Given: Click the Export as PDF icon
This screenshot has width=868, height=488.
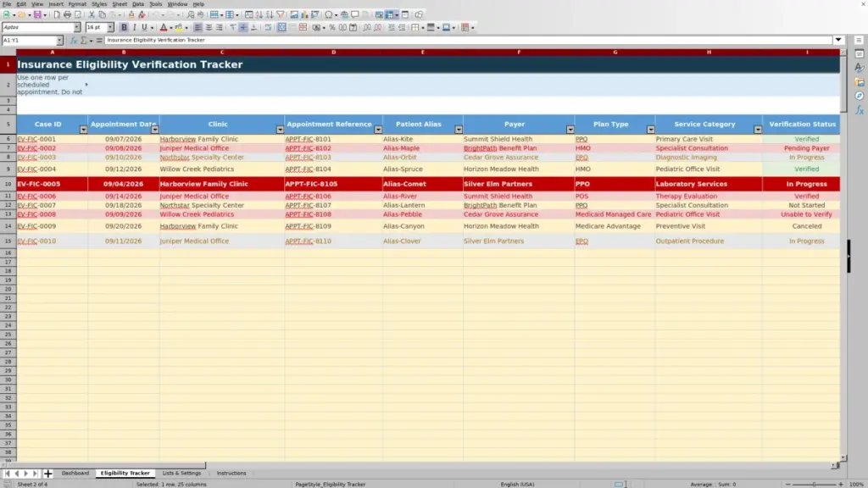Looking at the screenshot, I should tap(57, 15).
